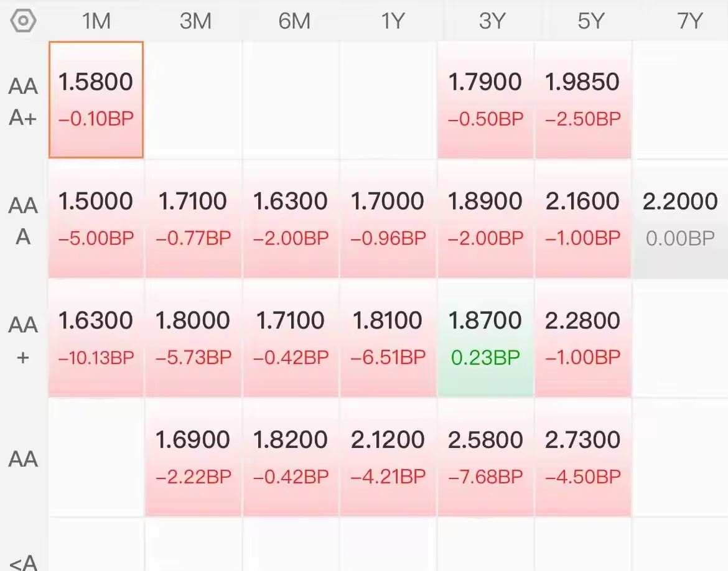Click the hexagon settings icon
Viewport: 728px width, 571px height.
coord(23,21)
